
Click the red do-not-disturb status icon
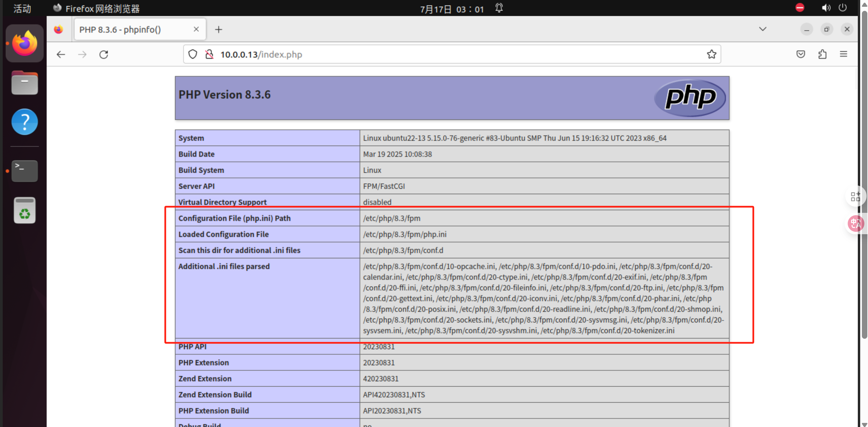coord(800,8)
